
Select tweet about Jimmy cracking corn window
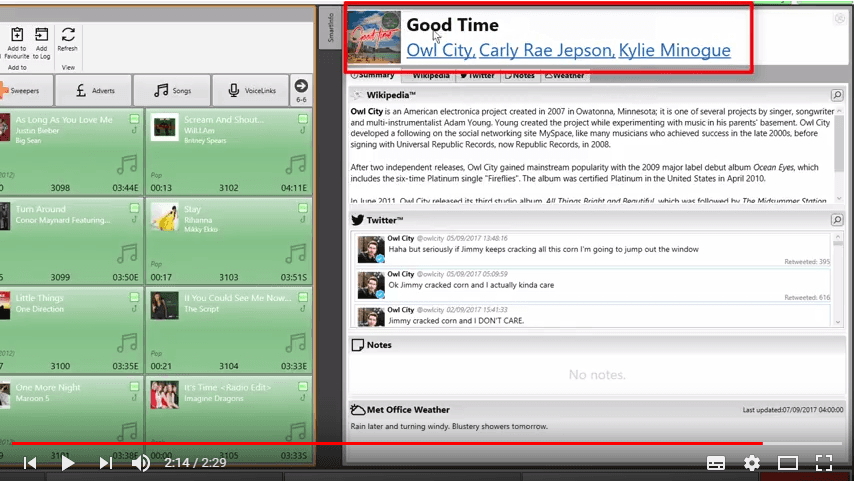593,249
